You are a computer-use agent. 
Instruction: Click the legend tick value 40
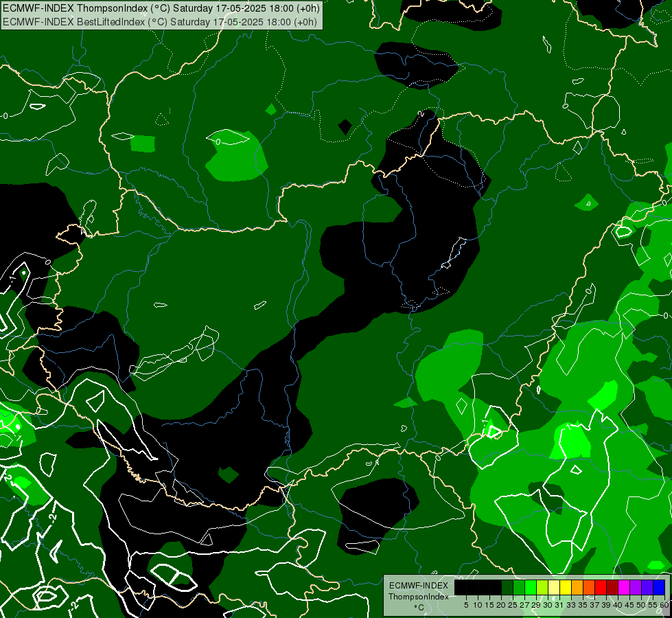pos(618,605)
